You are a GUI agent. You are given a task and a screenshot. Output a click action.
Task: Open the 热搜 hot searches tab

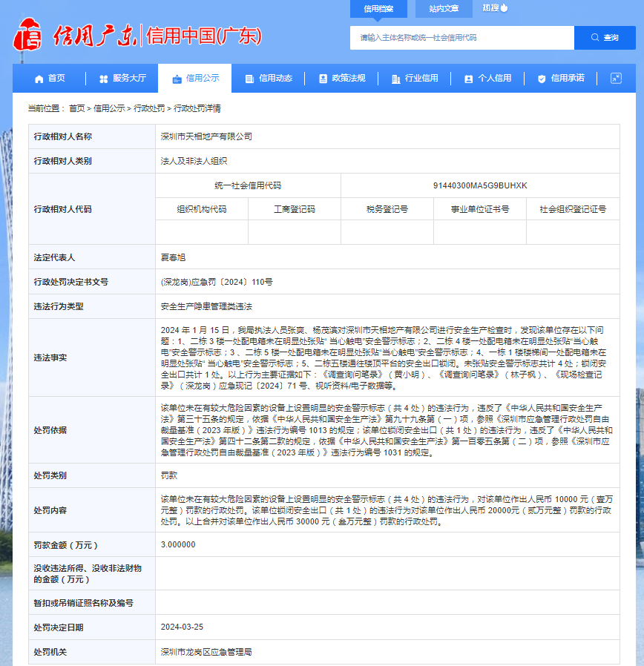pyautogui.click(x=495, y=8)
